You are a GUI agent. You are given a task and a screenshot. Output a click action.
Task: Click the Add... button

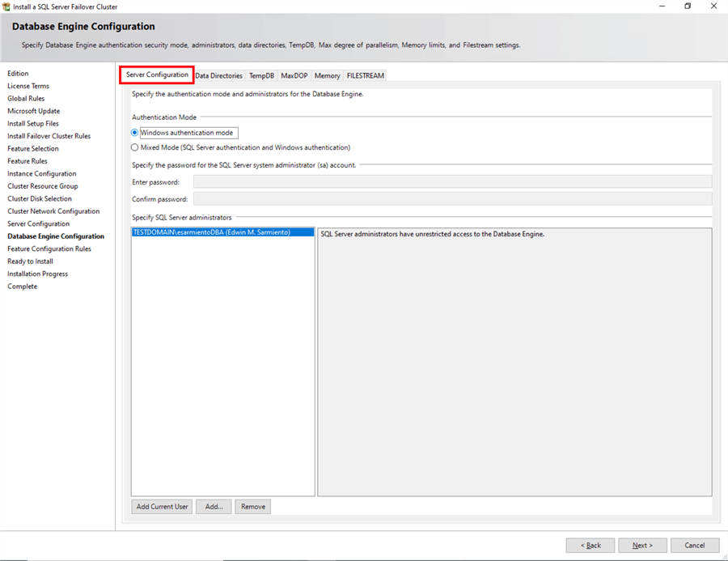click(x=214, y=507)
